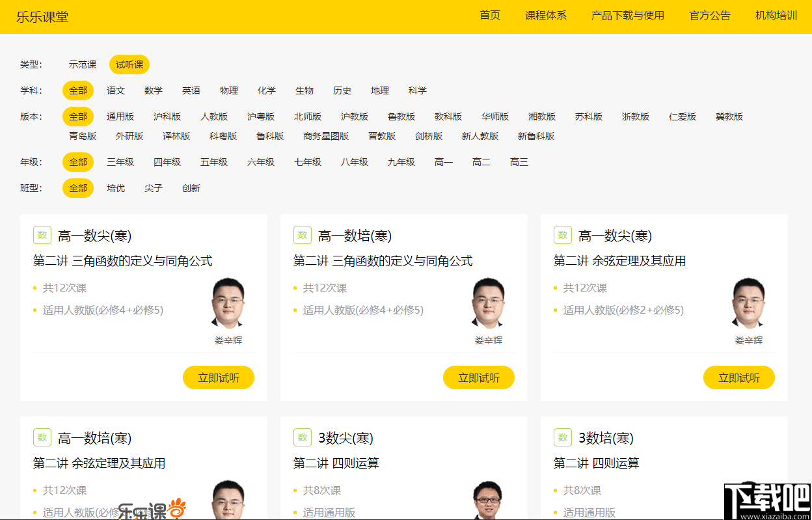The width and height of the screenshot is (812, 520).
Task: Click the 数 badge on the 3数培(寒) card
Action: click(562, 437)
